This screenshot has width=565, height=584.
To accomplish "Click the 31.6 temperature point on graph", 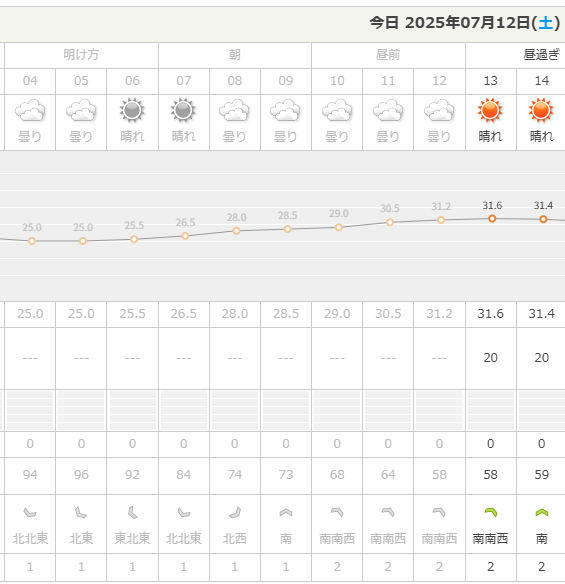I will pyautogui.click(x=492, y=219).
